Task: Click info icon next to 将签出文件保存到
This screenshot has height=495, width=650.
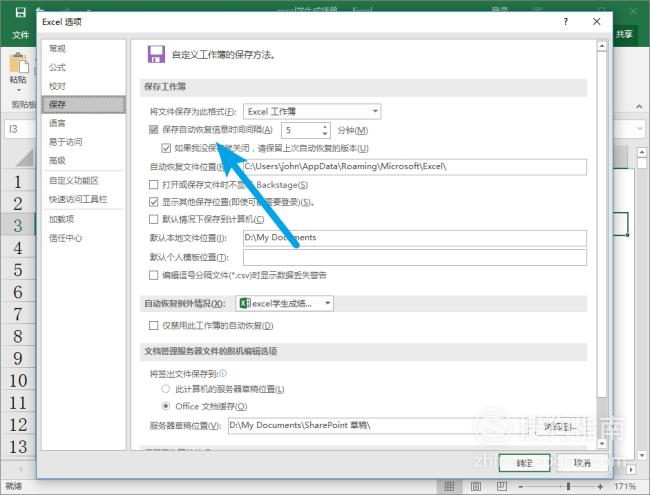Action: 223,373
